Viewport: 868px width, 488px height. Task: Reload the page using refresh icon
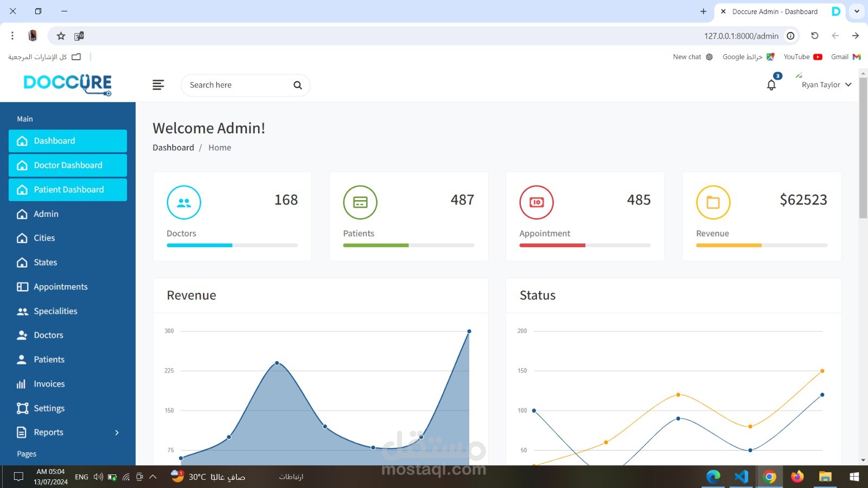(x=814, y=36)
